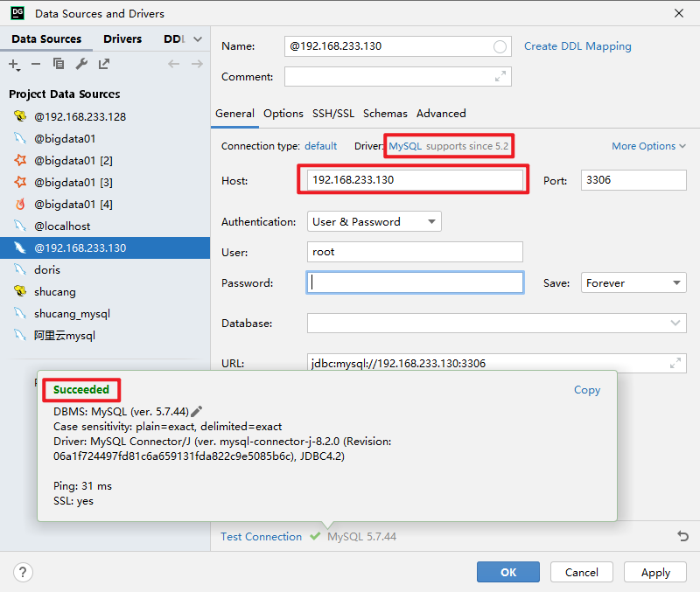Select the doris data source

pyautogui.click(x=105, y=269)
